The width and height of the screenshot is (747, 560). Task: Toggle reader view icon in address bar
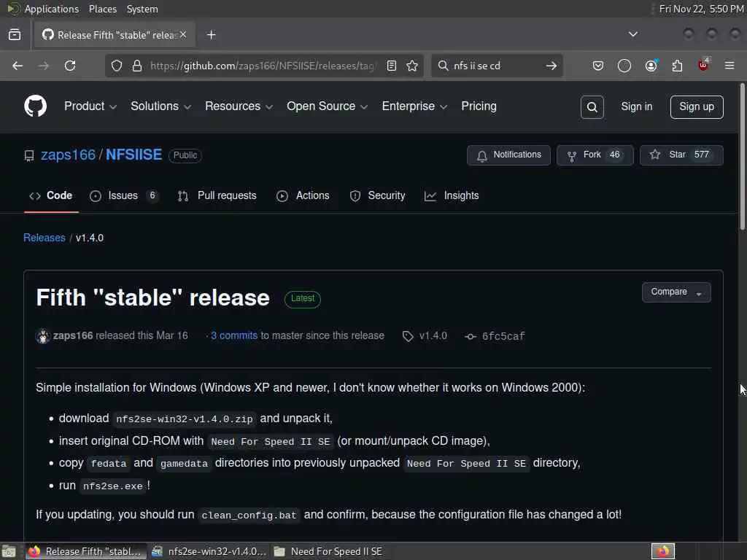[x=392, y=66]
